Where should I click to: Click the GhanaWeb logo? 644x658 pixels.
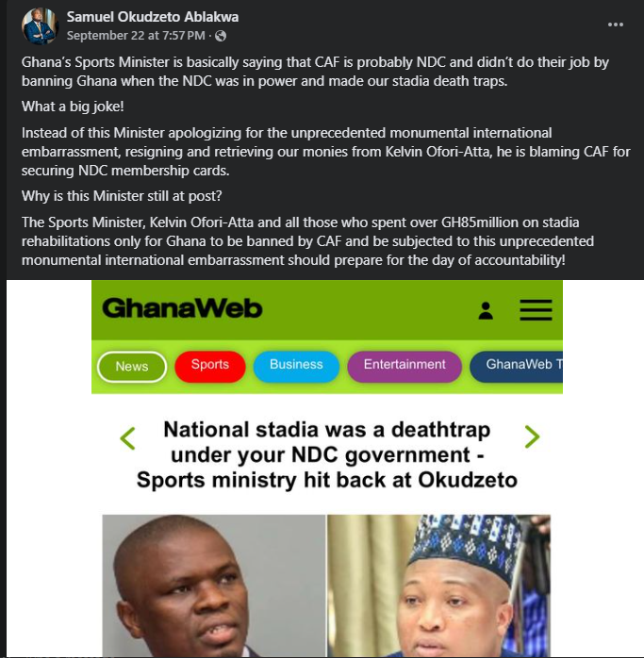[182, 308]
